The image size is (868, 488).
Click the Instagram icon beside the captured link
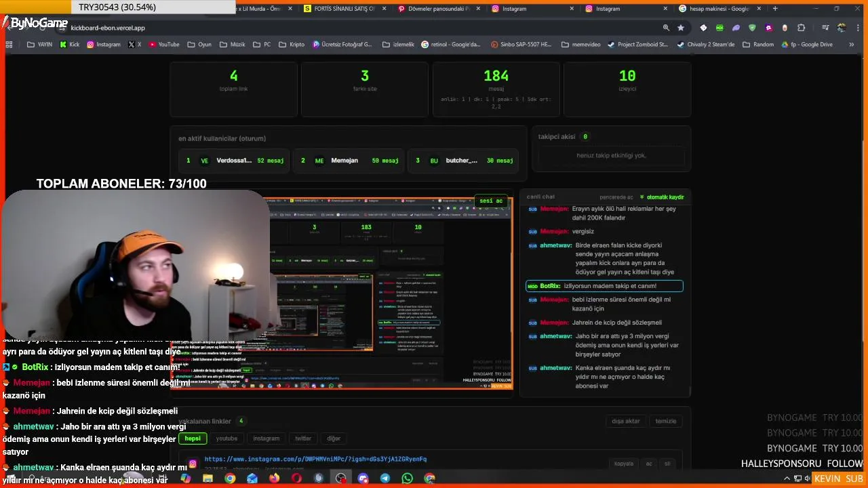193,464
